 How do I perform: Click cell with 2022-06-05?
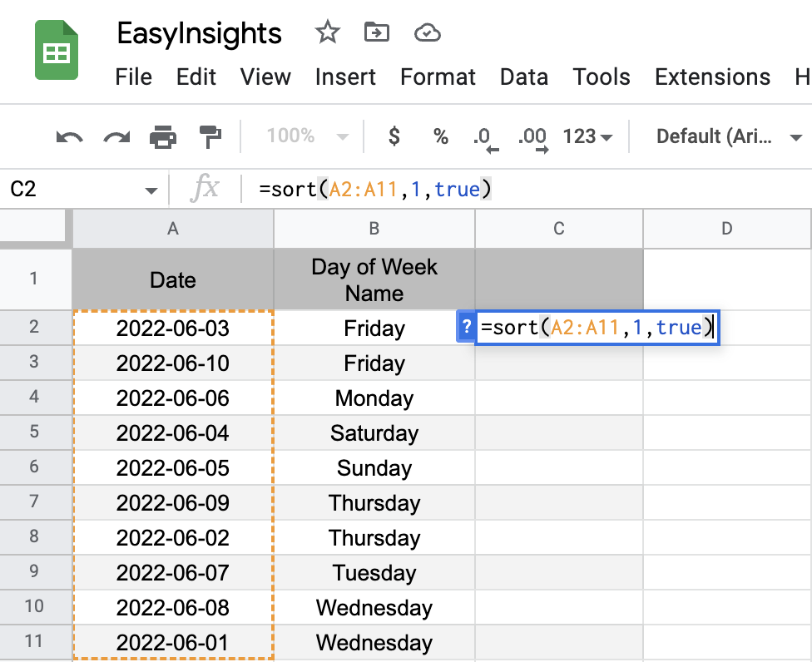[173, 467]
